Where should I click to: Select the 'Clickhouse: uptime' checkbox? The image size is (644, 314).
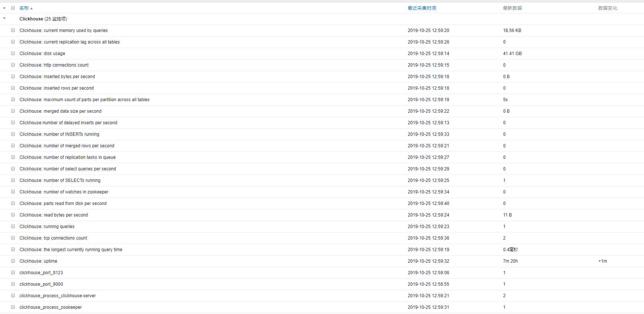click(13, 261)
